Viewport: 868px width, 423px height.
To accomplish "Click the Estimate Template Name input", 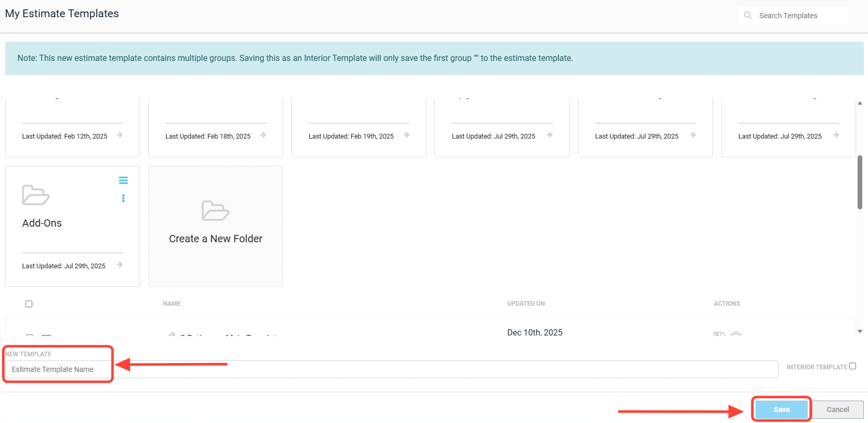I will (391, 369).
